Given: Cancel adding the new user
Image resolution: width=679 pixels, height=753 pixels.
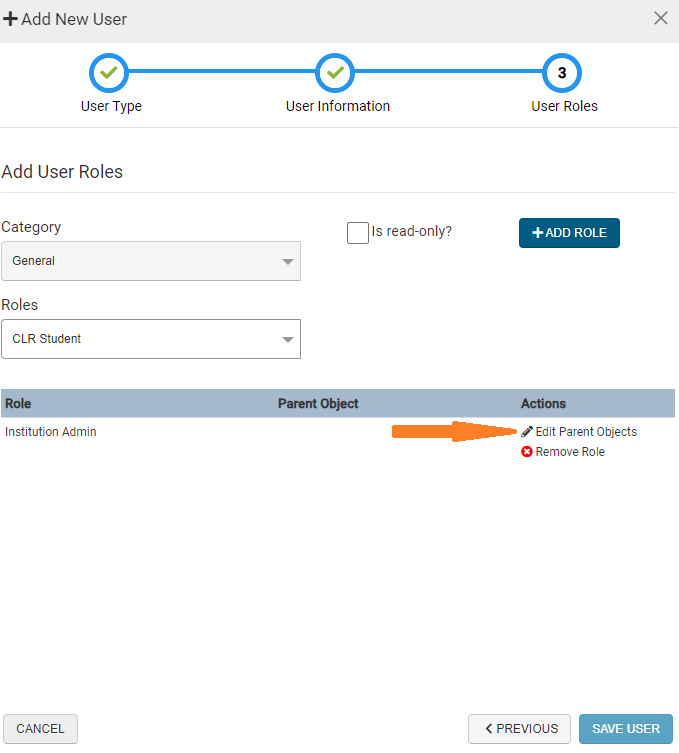Looking at the screenshot, I should [40, 729].
